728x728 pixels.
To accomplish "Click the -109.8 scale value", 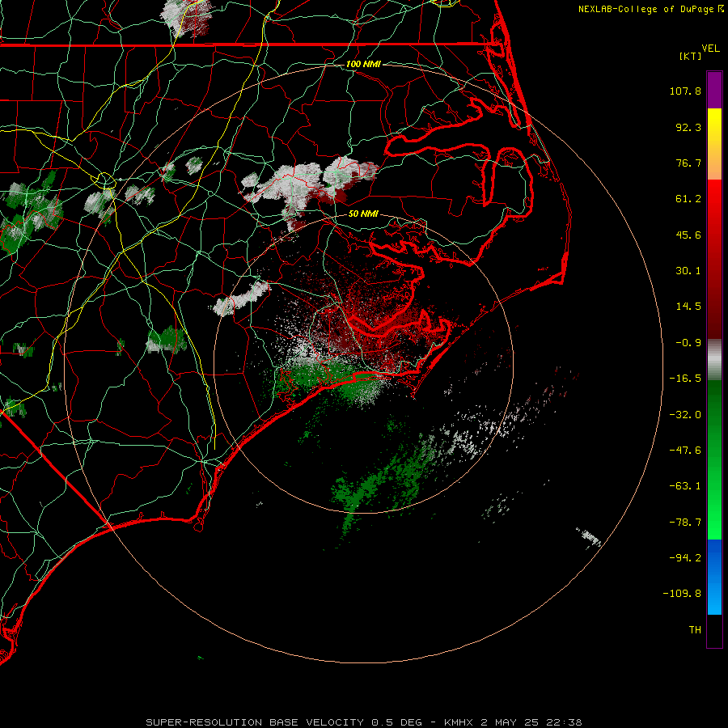I will pyautogui.click(x=682, y=594).
